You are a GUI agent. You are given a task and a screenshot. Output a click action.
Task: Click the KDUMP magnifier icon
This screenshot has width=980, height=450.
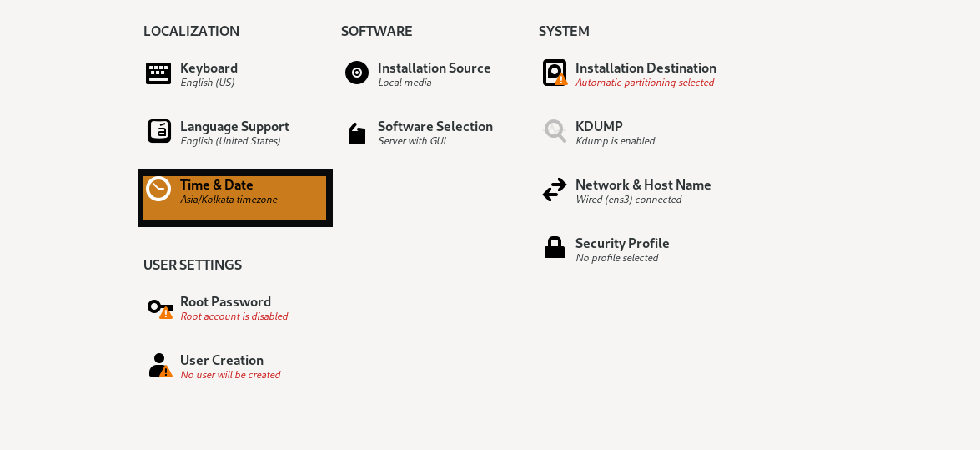[555, 131]
